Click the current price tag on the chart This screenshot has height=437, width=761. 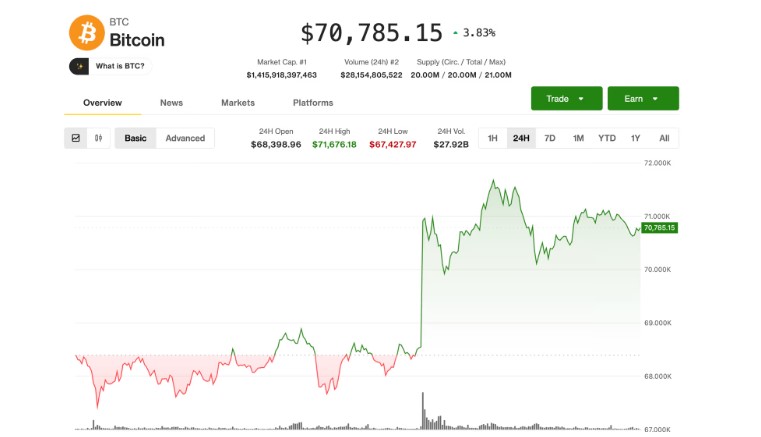pos(660,228)
